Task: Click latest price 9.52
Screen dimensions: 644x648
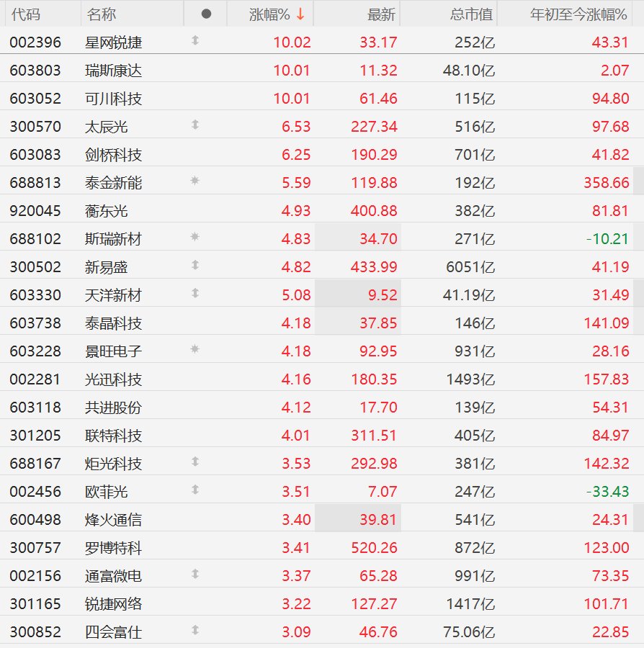Action: click(x=383, y=295)
